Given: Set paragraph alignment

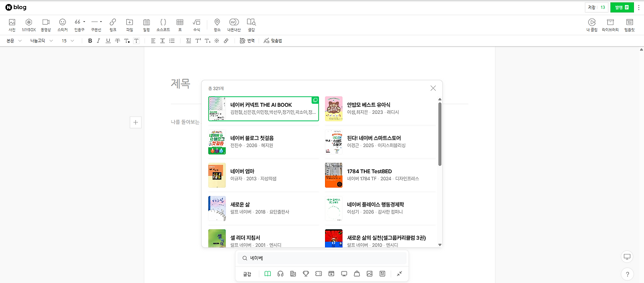Looking at the screenshot, I should pyautogui.click(x=153, y=41).
